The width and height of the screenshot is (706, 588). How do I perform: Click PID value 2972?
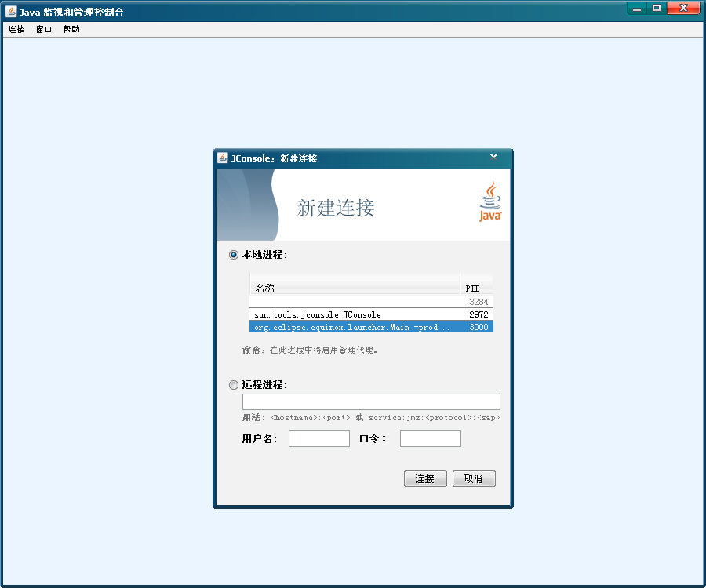[479, 314]
